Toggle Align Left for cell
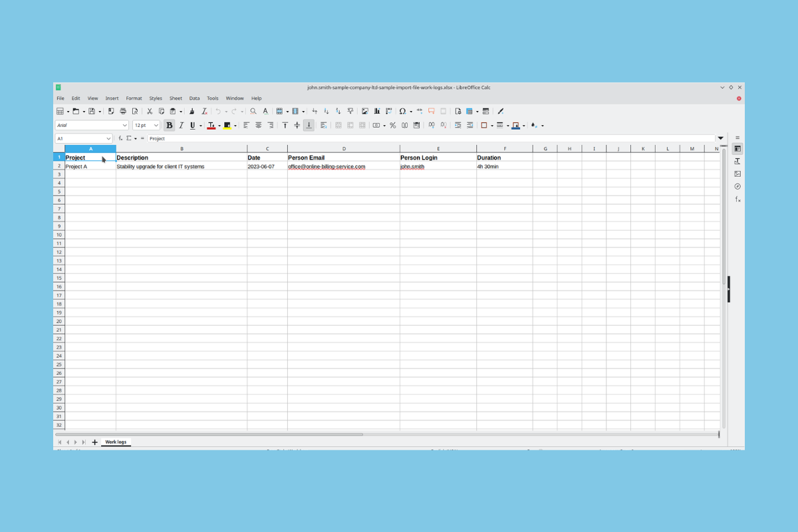 point(246,125)
